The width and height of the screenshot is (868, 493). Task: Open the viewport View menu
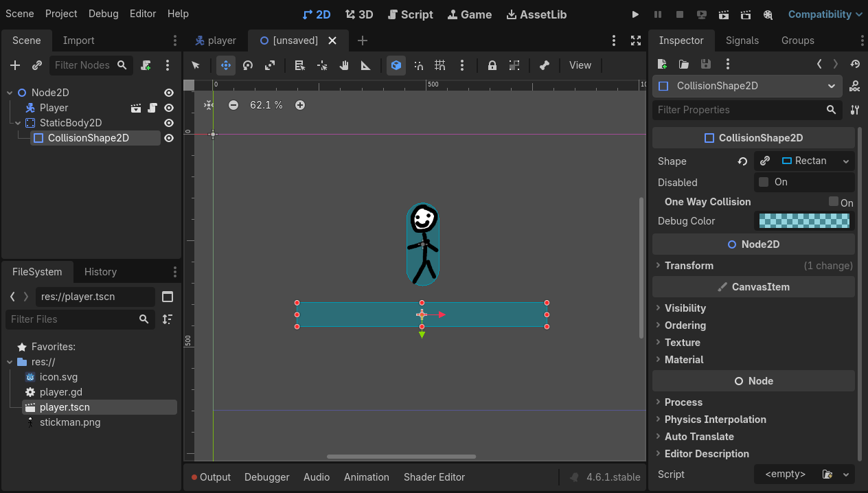click(x=580, y=65)
